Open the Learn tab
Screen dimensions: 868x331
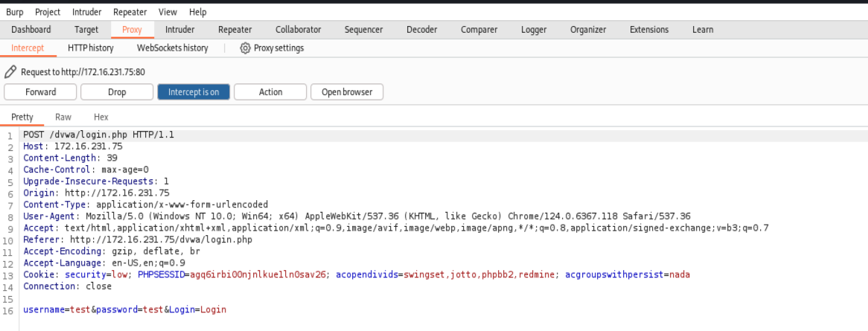(703, 30)
